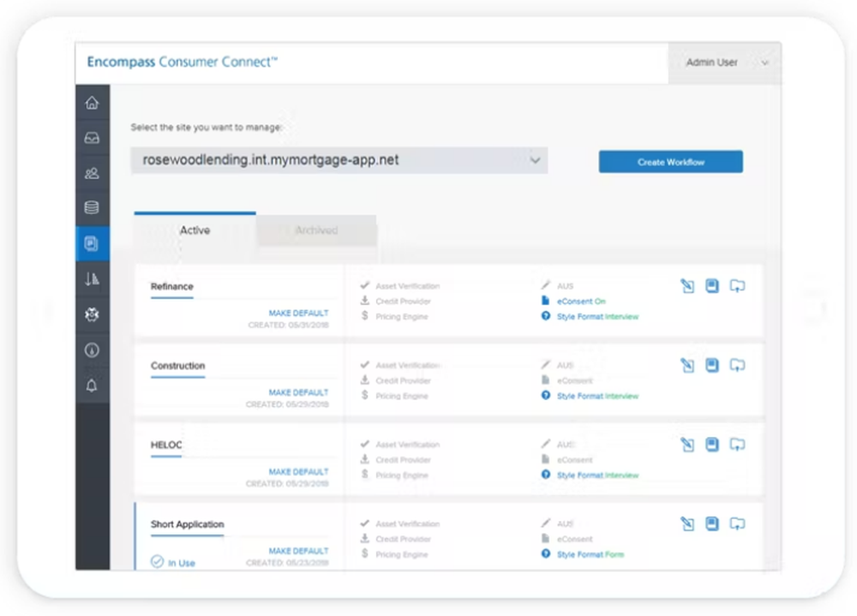Click edit icon for Short Application workflow
Image resolution: width=857 pixels, height=616 pixels.
point(687,523)
